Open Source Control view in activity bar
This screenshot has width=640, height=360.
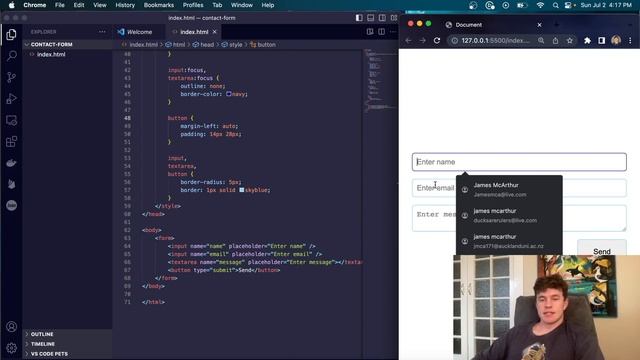point(11,77)
